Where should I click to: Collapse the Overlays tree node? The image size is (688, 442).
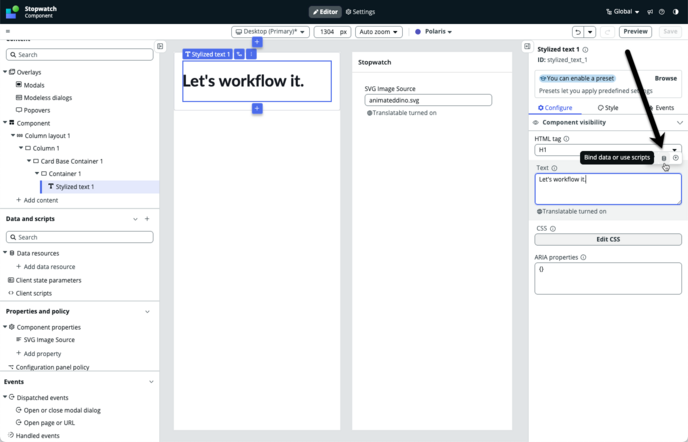(x=5, y=72)
